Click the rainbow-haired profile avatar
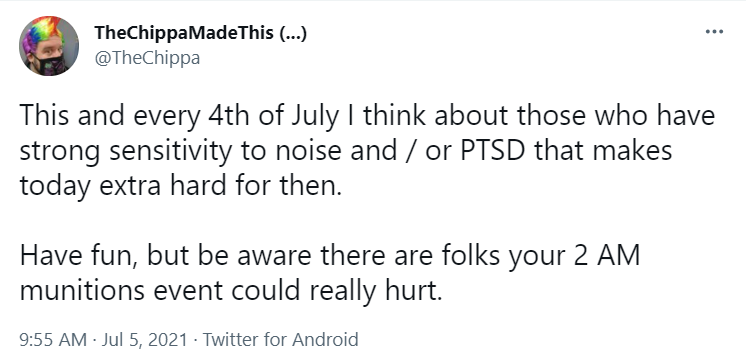Screen dimensions: 747x364 [x=49, y=46]
